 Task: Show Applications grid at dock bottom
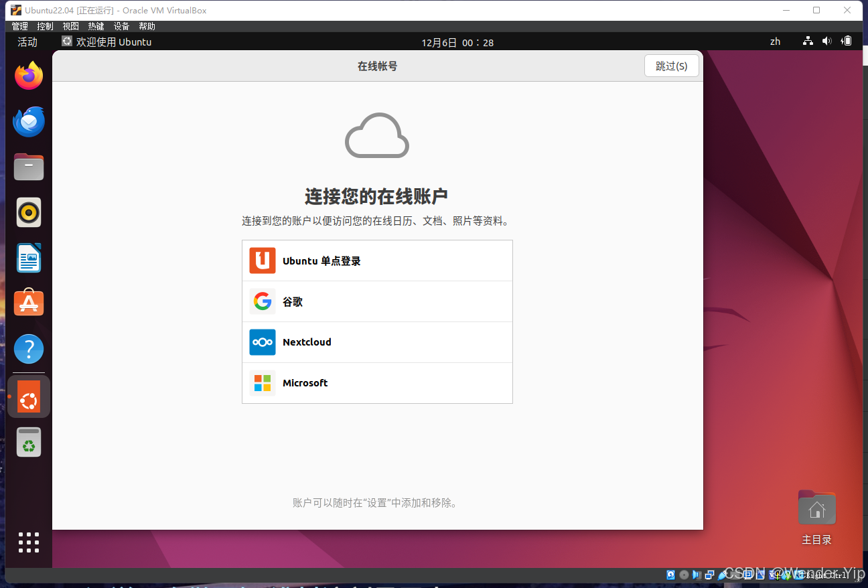pos(29,542)
